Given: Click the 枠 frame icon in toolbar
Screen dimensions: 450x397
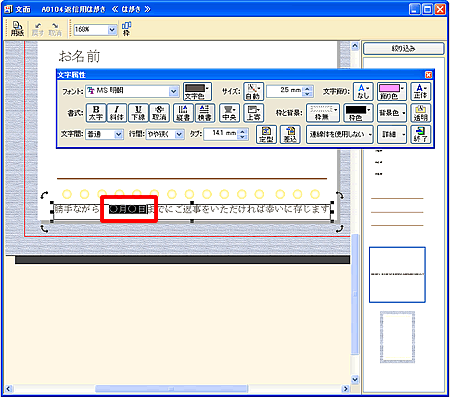Looking at the screenshot, I should point(126,29).
